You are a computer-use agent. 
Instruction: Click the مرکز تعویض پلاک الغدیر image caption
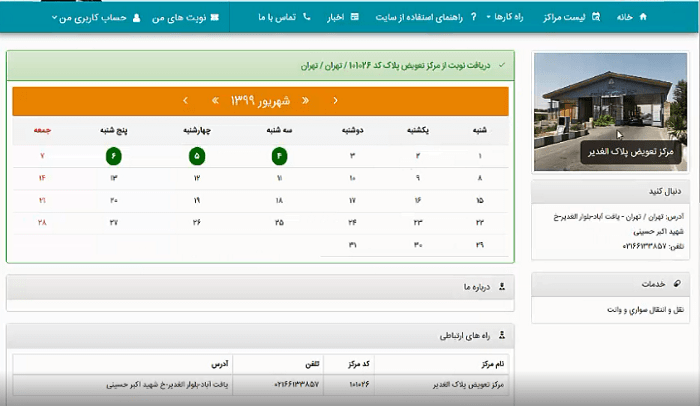point(630,152)
